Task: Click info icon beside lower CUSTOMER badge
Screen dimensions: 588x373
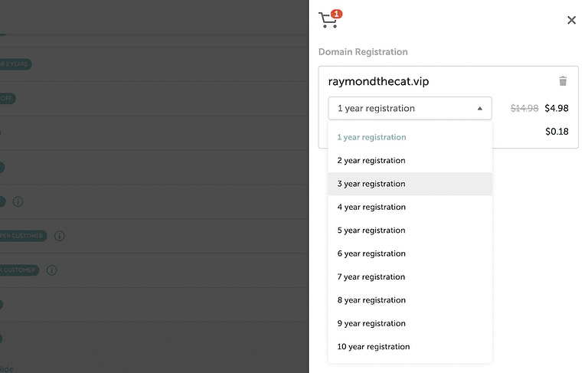Action: [52, 270]
